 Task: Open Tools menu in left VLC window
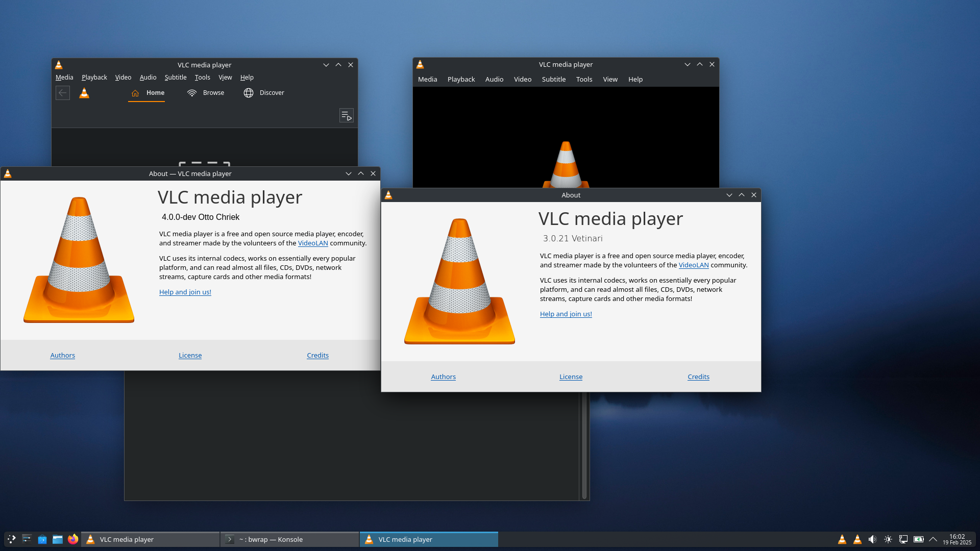pos(203,78)
